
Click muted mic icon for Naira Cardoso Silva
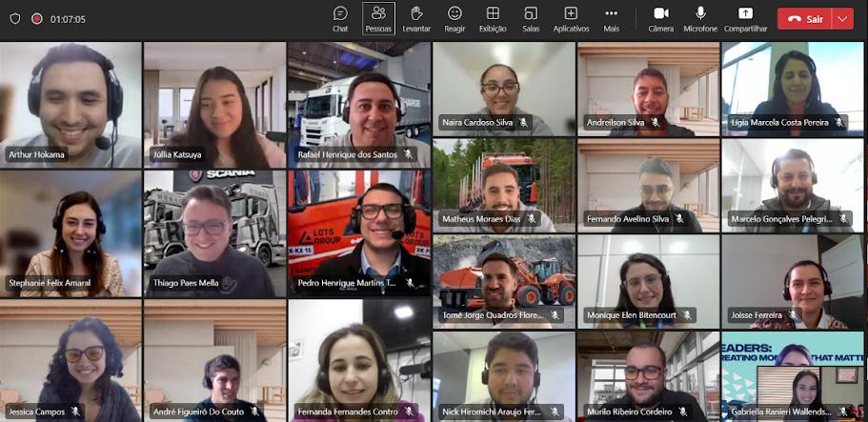tap(523, 122)
